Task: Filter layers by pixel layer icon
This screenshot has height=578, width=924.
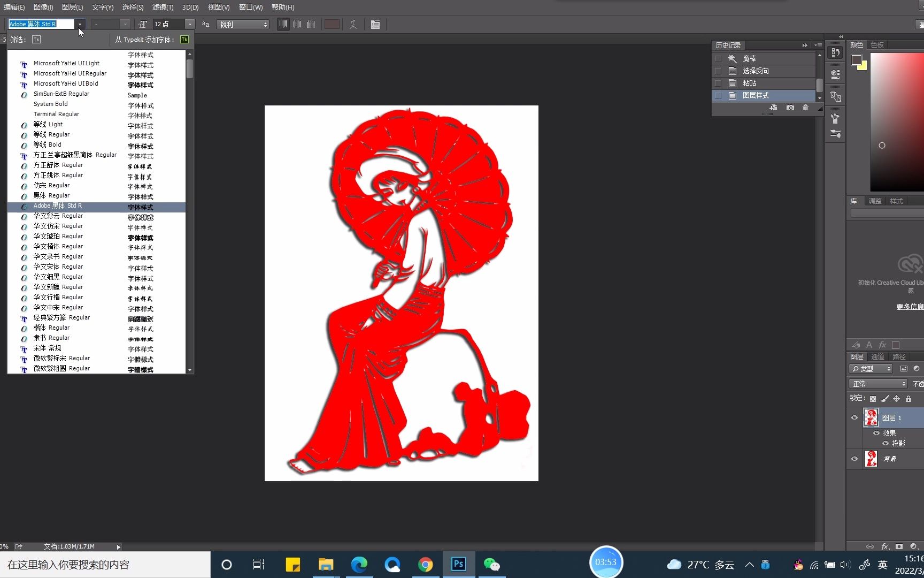Action: [x=904, y=369]
